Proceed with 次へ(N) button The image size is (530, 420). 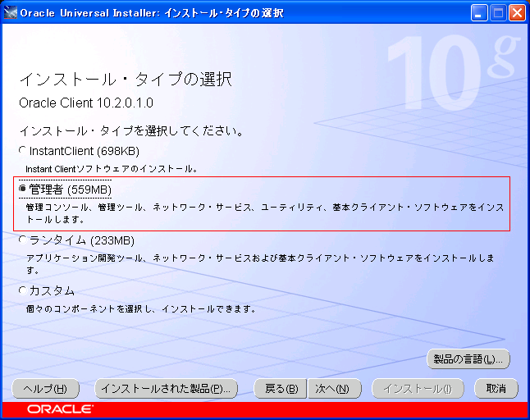(x=334, y=389)
